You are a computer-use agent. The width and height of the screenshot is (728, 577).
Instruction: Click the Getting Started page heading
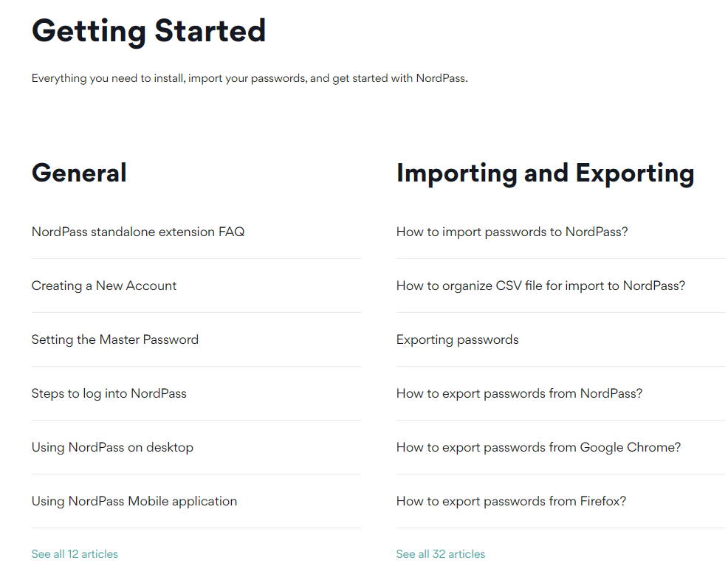pos(148,31)
